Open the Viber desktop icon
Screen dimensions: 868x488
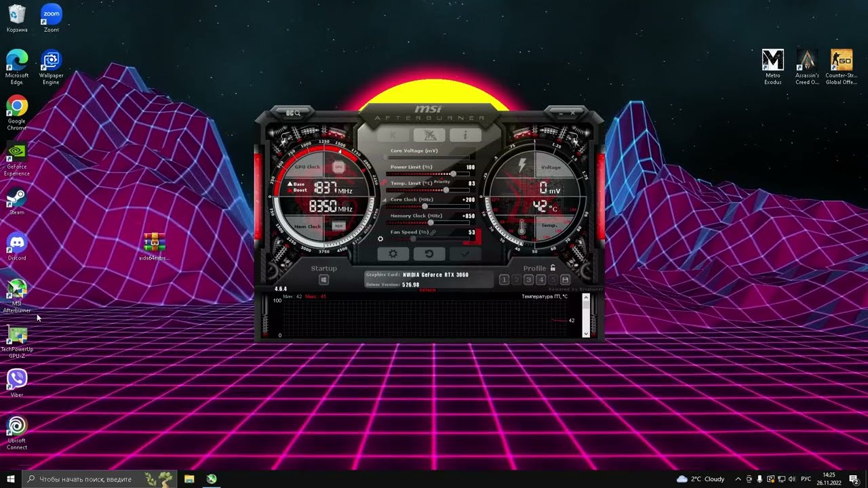click(17, 383)
